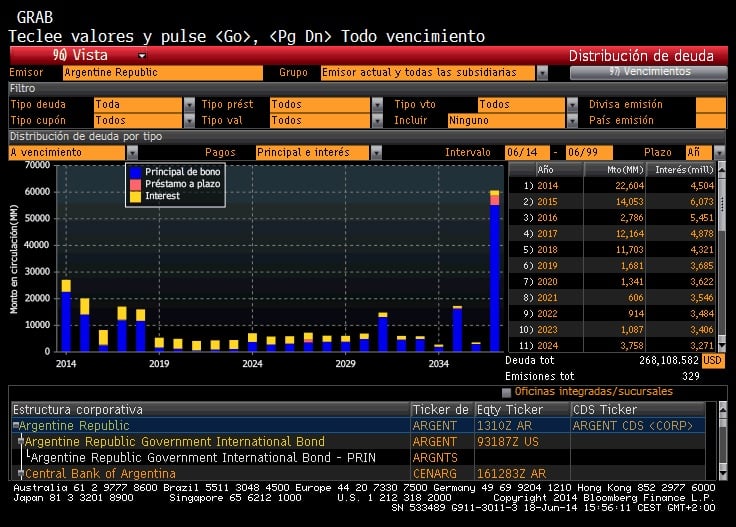Select table row 6) 2019
Image resolution: width=736 pixels, height=527 pixels.
pyautogui.click(x=612, y=266)
